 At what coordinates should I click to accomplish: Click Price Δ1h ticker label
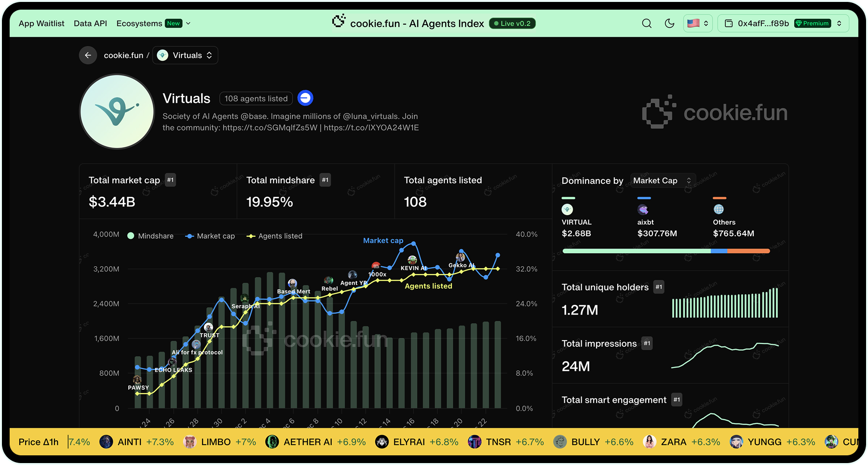pyautogui.click(x=39, y=442)
